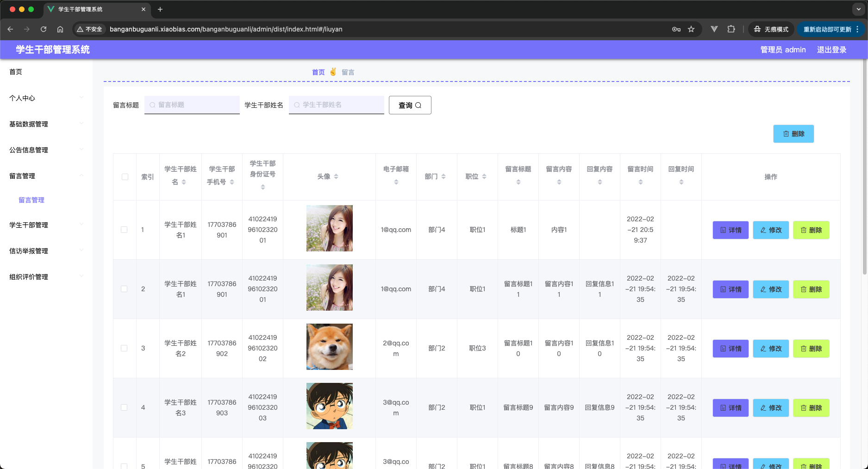The width and height of the screenshot is (868, 469).
Task: Select checkbox for row index 5
Action: click(124, 466)
